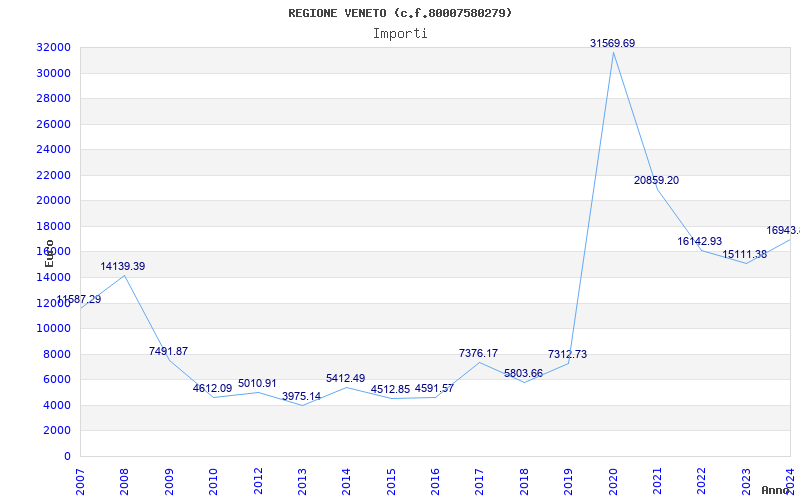The height and width of the screenshot is (500, 800).
Task: Select the year 2023 axis label
Action: (x=746, y=482)
